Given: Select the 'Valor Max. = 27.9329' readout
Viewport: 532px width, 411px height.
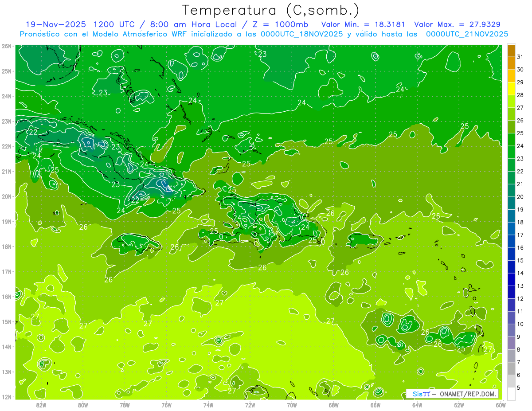Looking at the screenshot, I should (x=457, y=24).
